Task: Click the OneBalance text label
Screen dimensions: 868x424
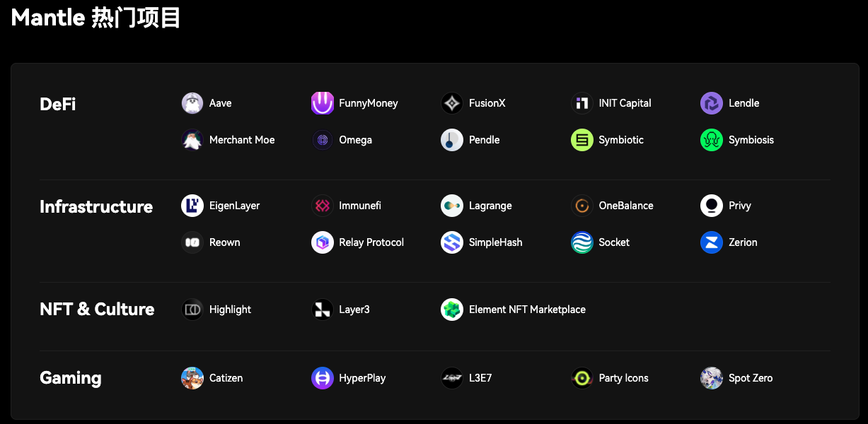Action: (x=625, y=206)
